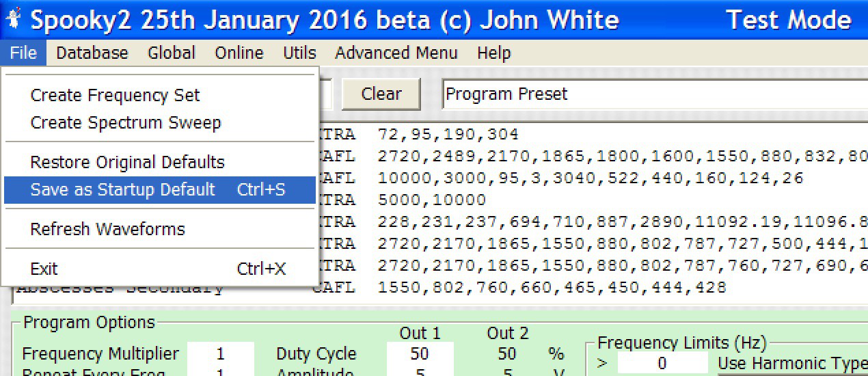
Task: Open the File menu
Action: pyautogui.click(x=23, y=53)
